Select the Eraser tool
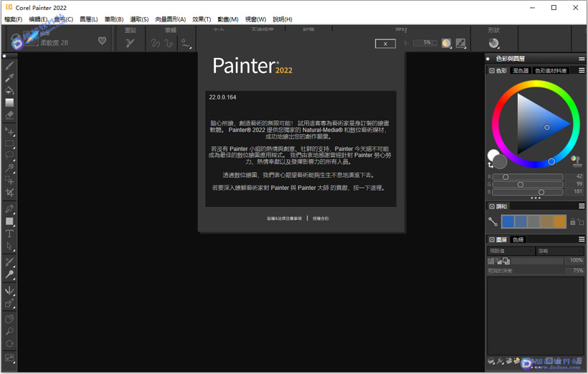The image size is (588, 374). (x=9, y=115)
